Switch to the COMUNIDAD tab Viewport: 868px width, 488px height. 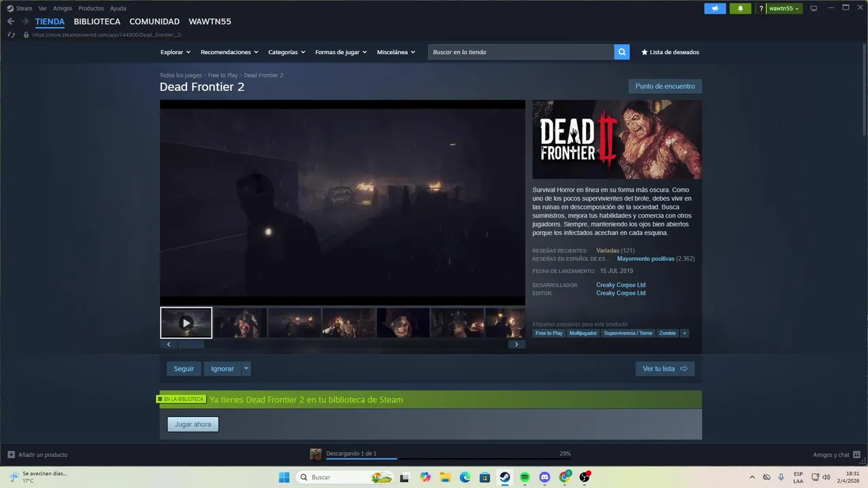tap(155, 22)
